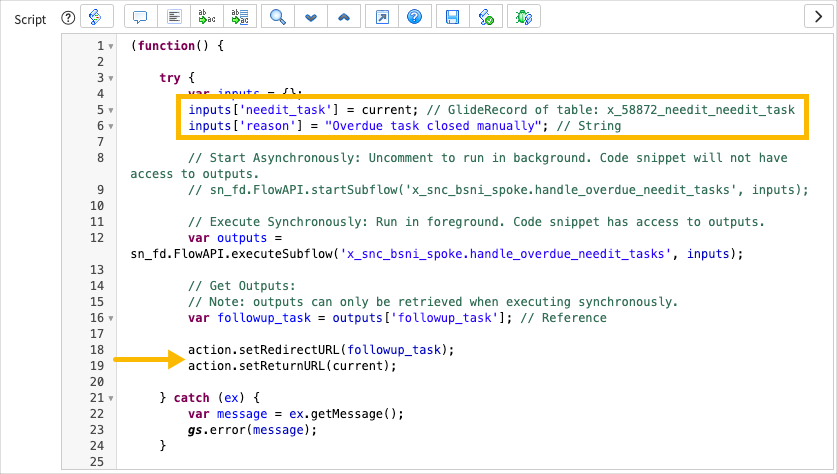Click the commented startSubflow line
837x474 pixels.
coord(498,190)
